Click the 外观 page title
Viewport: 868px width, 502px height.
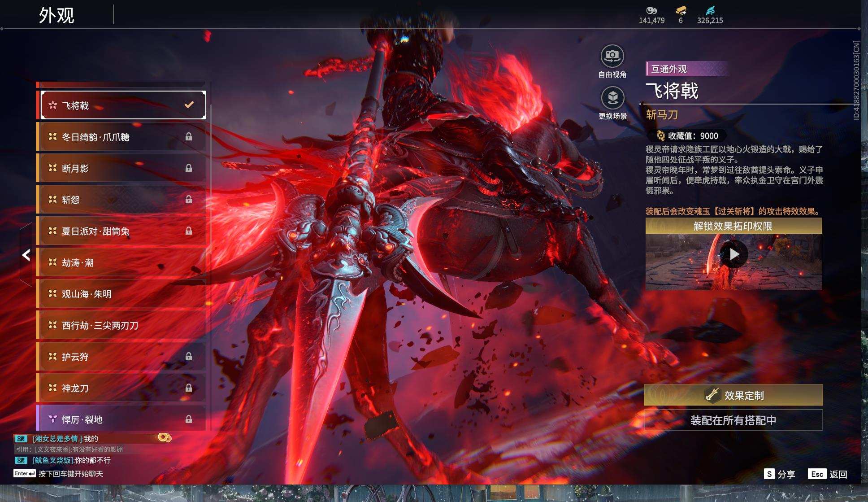pos(56,15)
